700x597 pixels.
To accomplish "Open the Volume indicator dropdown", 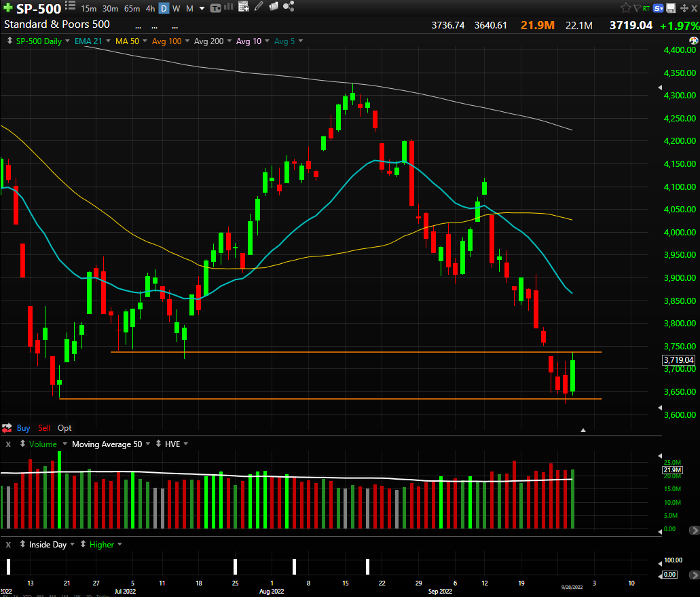I will pos(65,444).
